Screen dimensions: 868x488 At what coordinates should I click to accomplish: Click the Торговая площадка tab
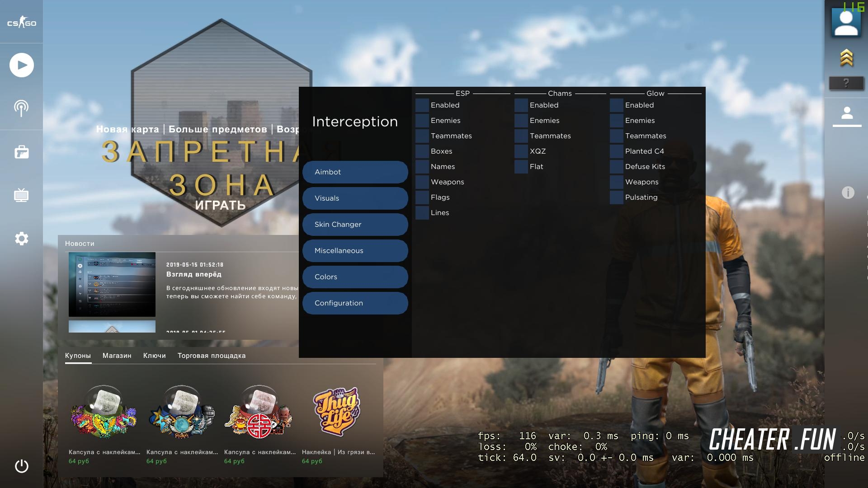pos(211,355)
